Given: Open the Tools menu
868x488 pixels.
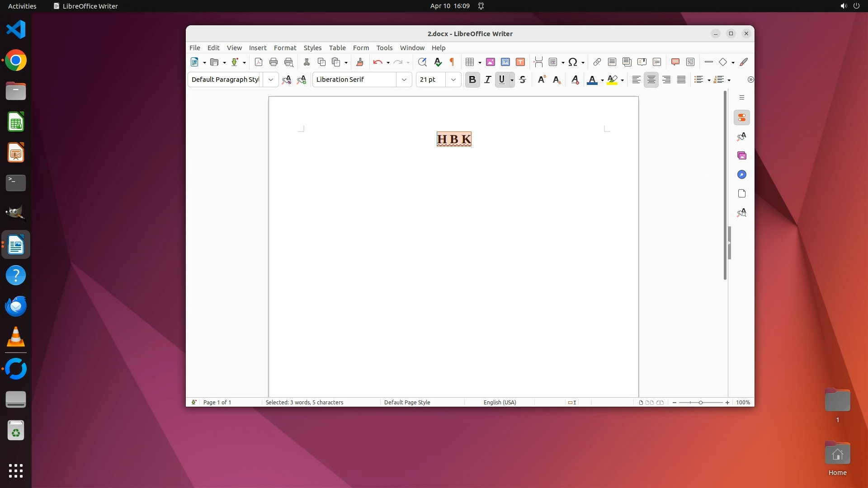Looking at the screenshot, I should pyautogui.click(x=384, y=48).
